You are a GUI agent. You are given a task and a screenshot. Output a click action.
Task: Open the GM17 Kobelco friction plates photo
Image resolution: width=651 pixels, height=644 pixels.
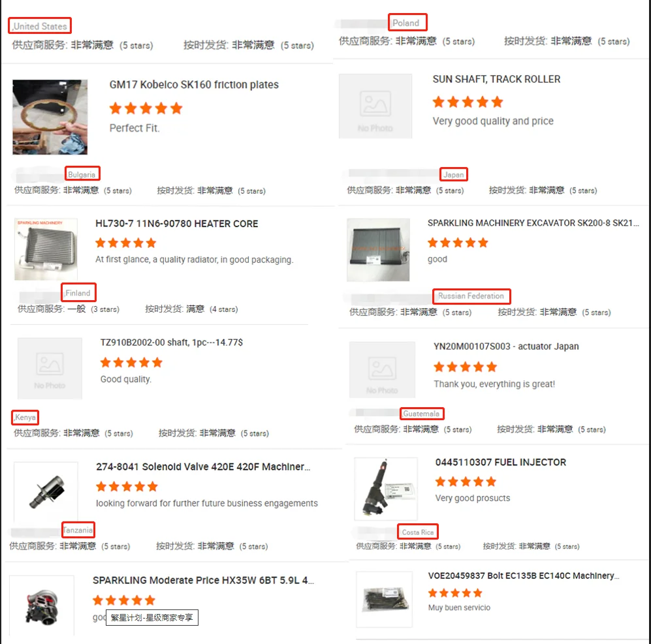click(x=50, y=117)
